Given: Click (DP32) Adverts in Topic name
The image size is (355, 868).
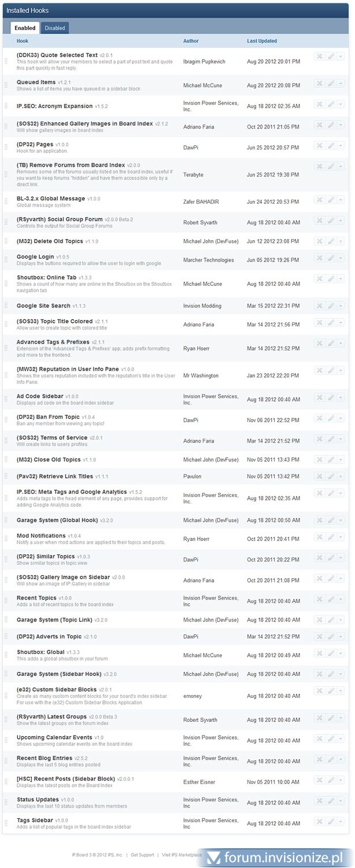Looking at the screenshot, I should click(49, 637).
